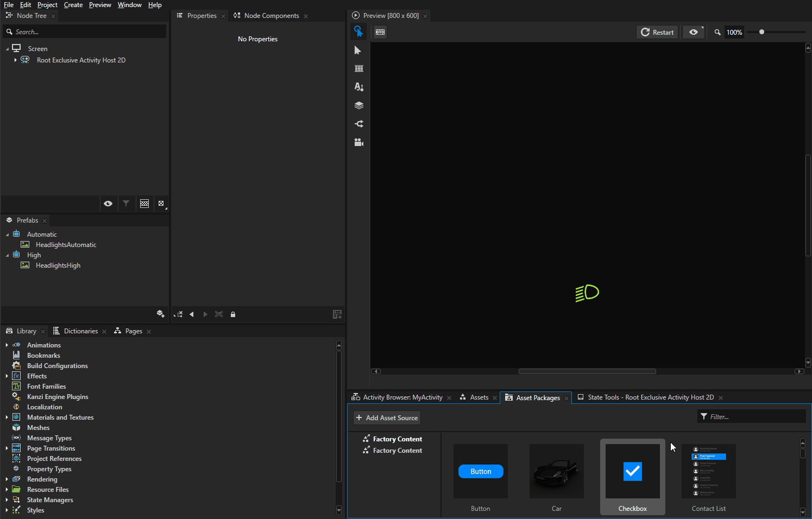Open the Window menu
Screen dimensions: 812x519
click(x=129, y=4)
